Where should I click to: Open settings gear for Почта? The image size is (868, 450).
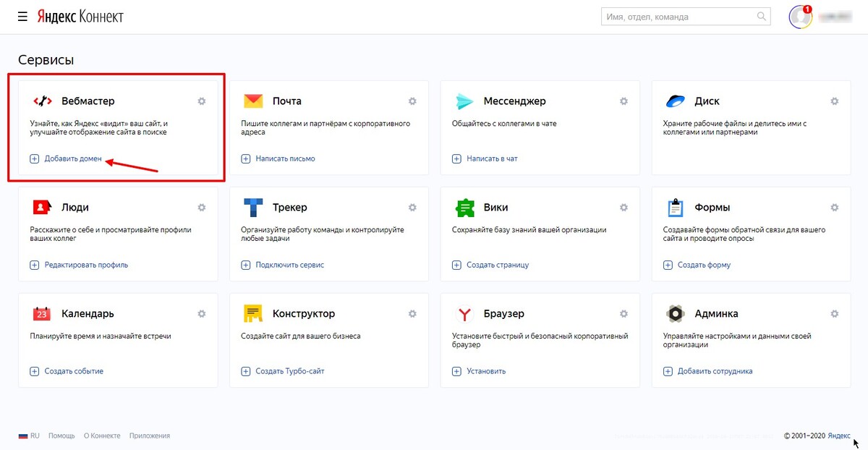412,101
